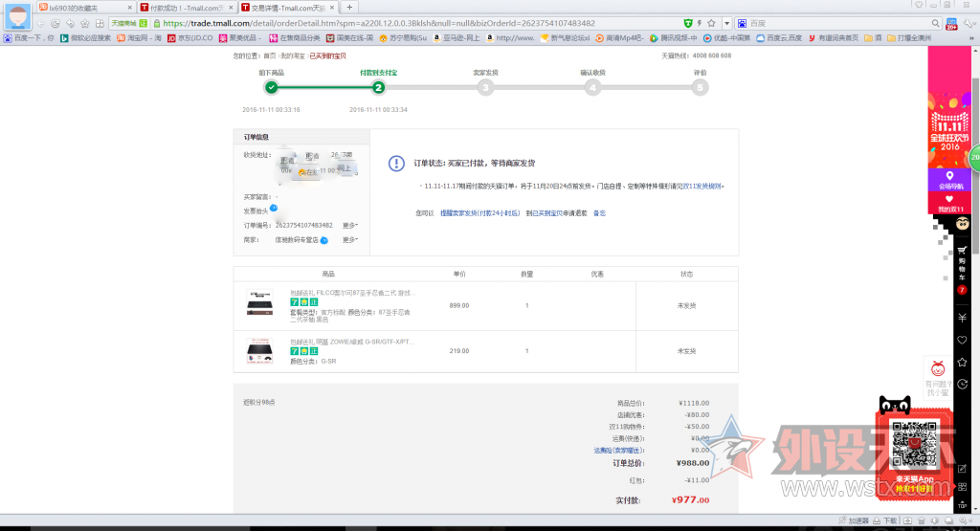This screenshot has height=531, width=980.
Task: Toggle the lightning speed-mode icon
Action: 700,23
